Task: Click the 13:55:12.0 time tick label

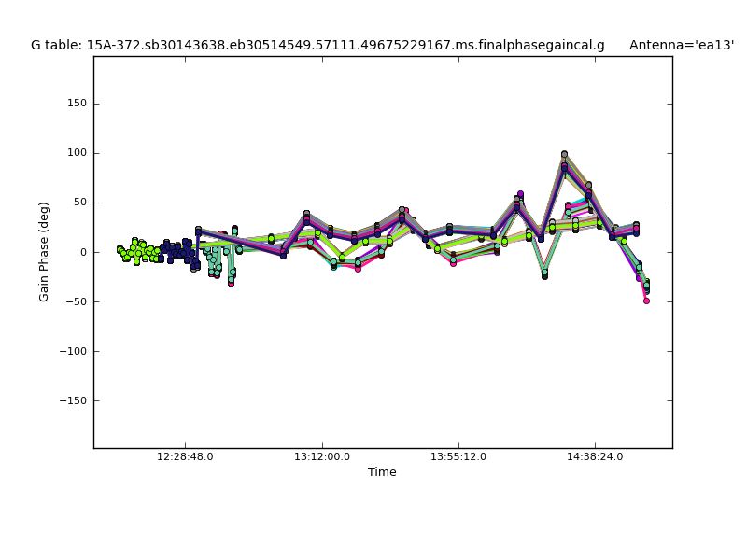Action: (458, 457)
